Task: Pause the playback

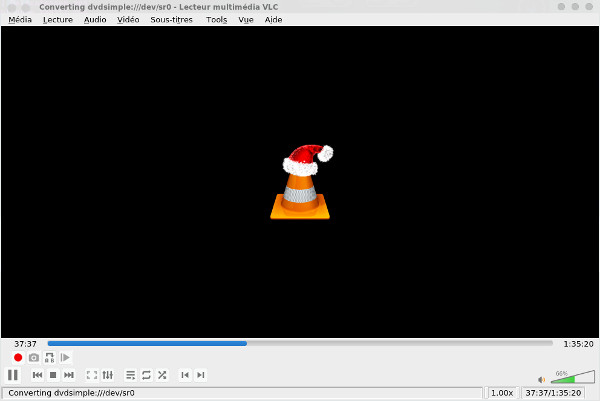Action: tap(13, 375)
